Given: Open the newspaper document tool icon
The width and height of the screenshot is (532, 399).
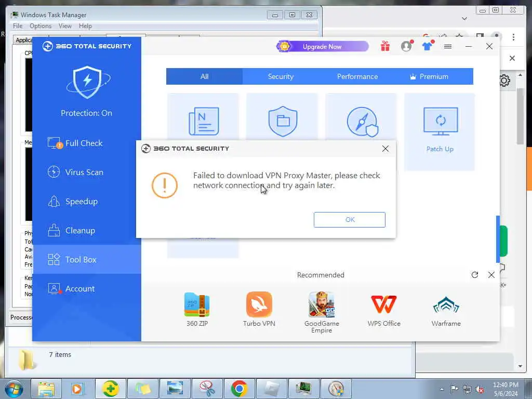Looking at the screenshot, I should coord(204,121).
